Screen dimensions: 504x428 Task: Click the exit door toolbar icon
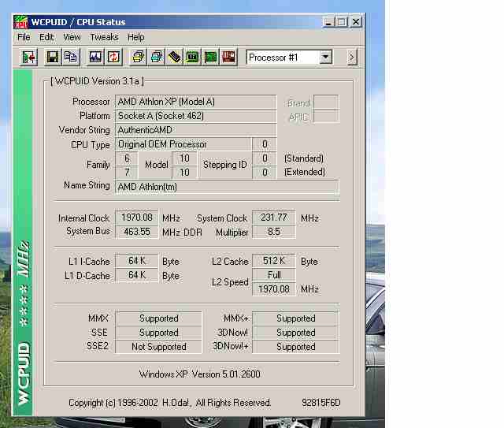point(29,57)
